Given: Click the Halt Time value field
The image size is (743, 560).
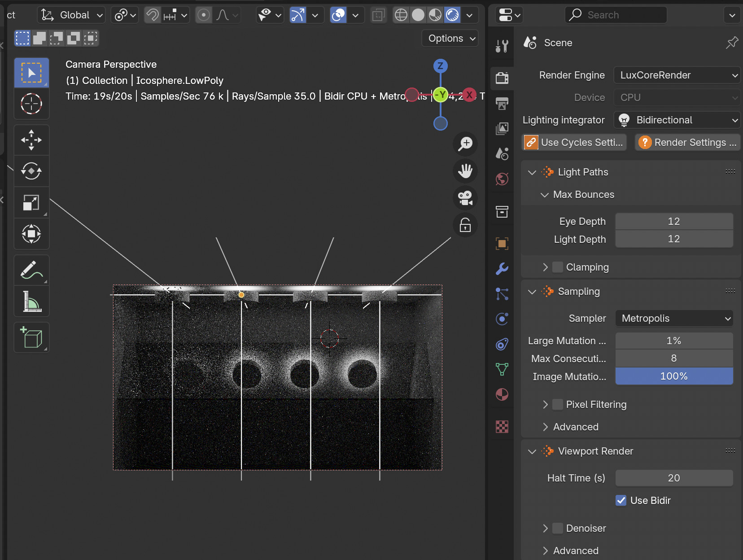Looking at the screenshot, I should (x=674, y=478).
